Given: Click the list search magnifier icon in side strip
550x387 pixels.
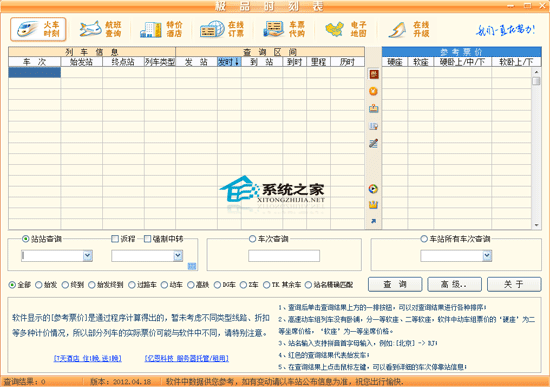Looking at the screenshot, I should (374, 126).
